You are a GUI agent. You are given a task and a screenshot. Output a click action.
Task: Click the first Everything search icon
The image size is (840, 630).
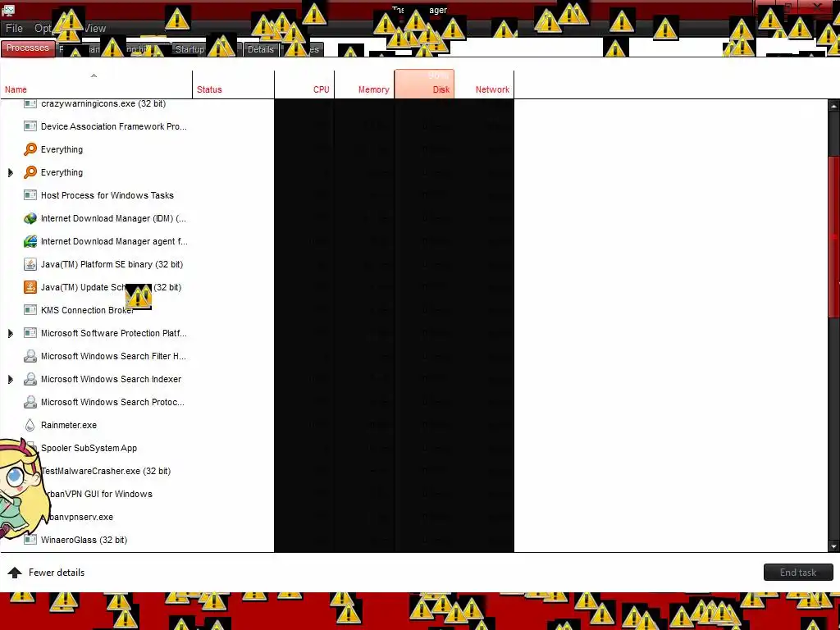point(30,149)
